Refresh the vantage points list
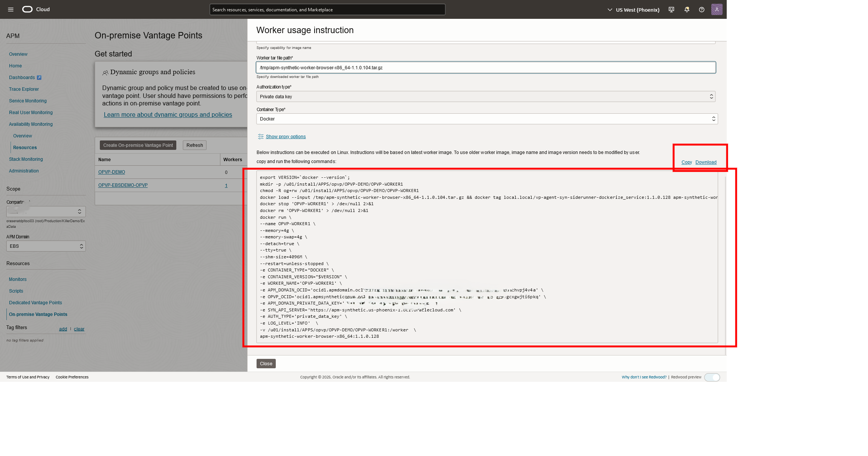 [x=194, y=145]
